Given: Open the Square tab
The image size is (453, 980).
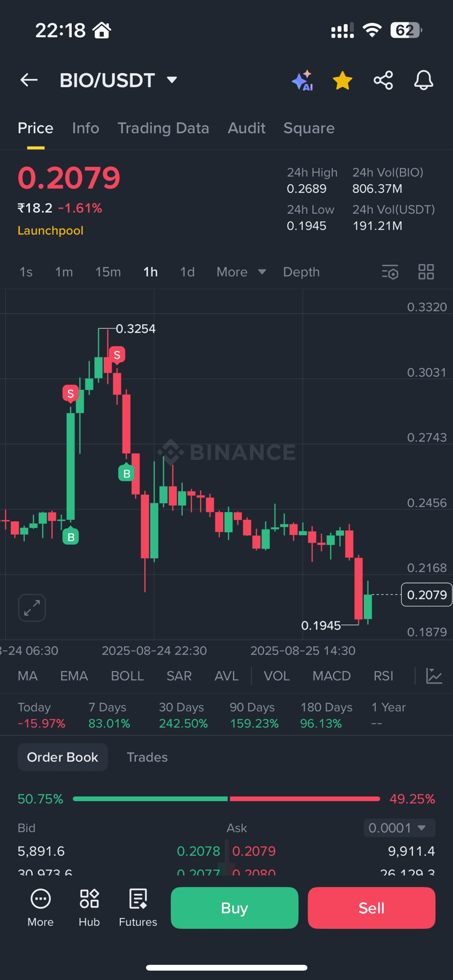Looking at the screenshot, I should [309, 128].
